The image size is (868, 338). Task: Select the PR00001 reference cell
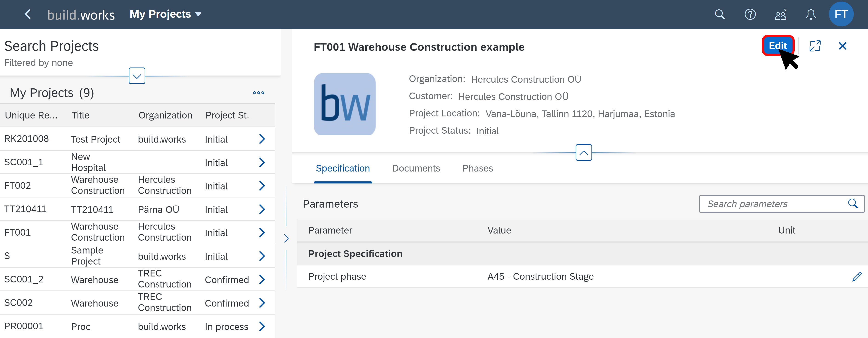pos(24,326)
